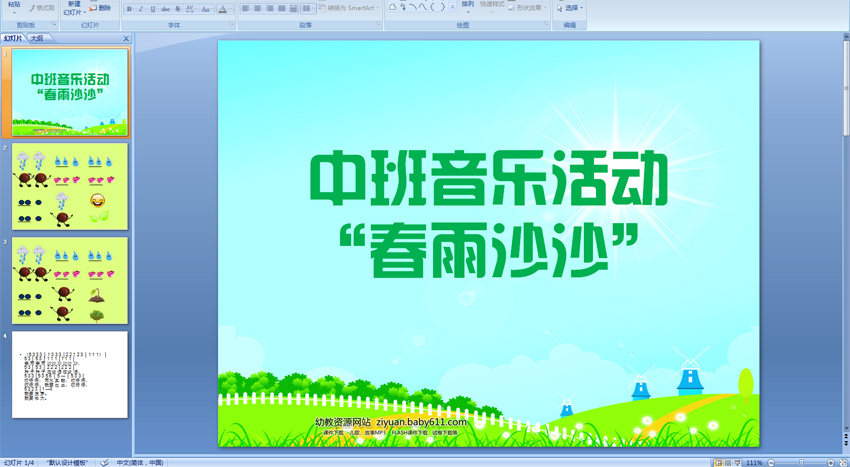Open Paragraph (段落) dialog launcher
This screenshot has height=467, width=850.
pyautogui.click(x=378, y=24)
